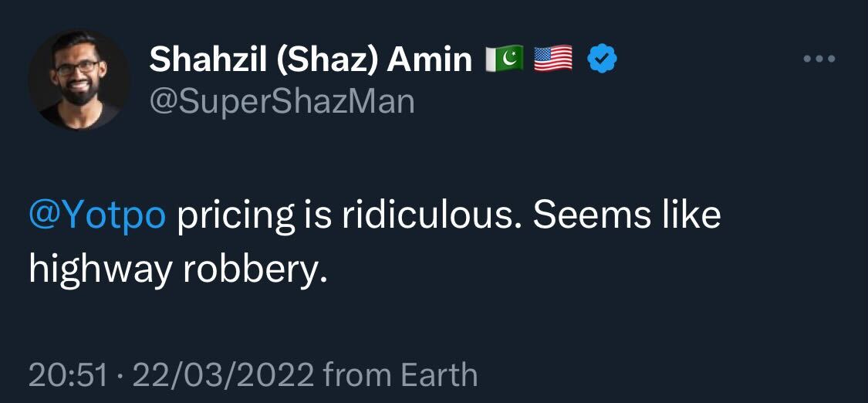Click the words "Seems like" in the tweet
This screenshot has width=868, height=403.
(627, 217)
